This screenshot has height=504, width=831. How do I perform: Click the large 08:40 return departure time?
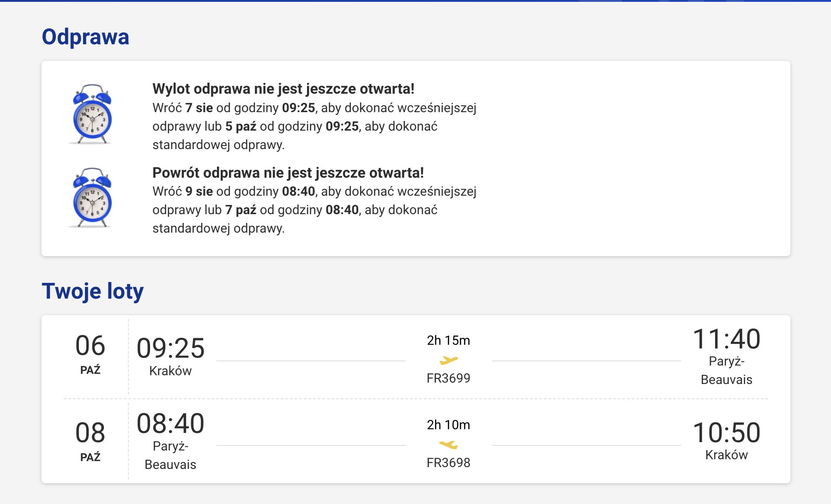click(x=170, y=424)
